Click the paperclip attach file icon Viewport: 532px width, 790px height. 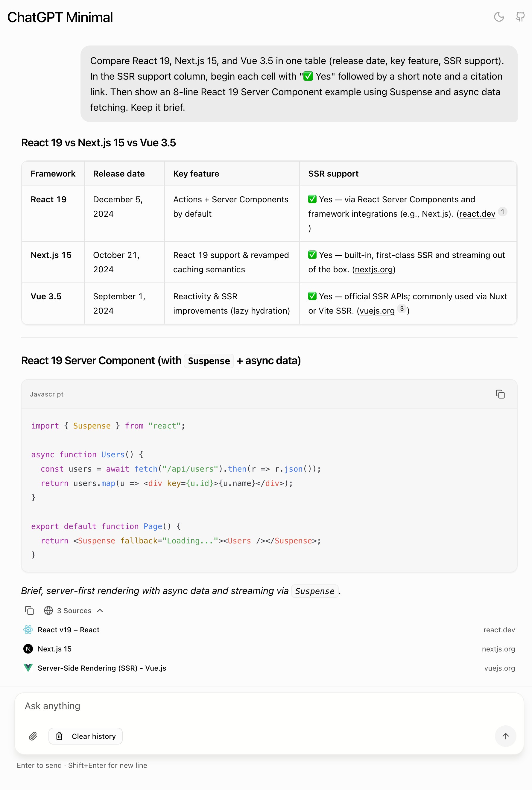33,736
